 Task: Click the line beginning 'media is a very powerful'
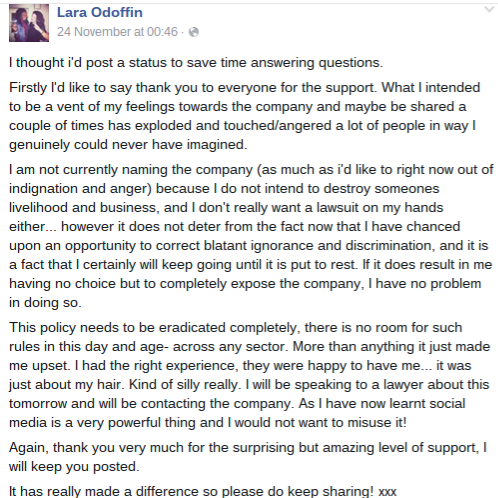coord(208,423)
